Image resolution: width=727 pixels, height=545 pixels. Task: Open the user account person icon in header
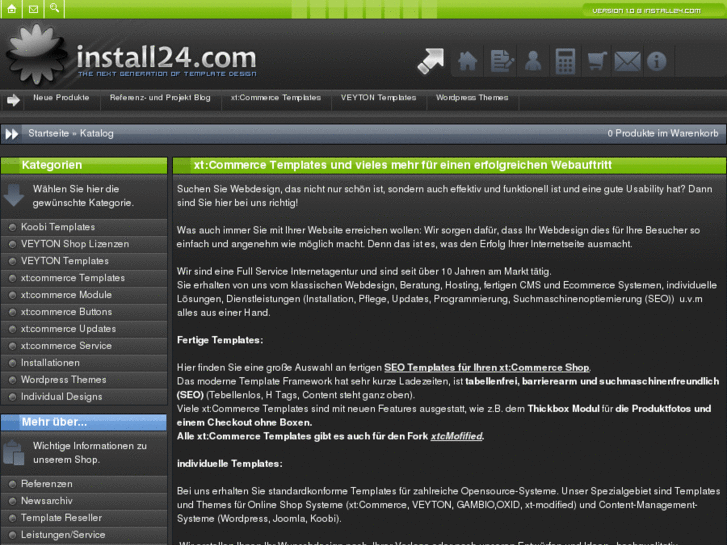pyautogui.click(x=533, y=61)
